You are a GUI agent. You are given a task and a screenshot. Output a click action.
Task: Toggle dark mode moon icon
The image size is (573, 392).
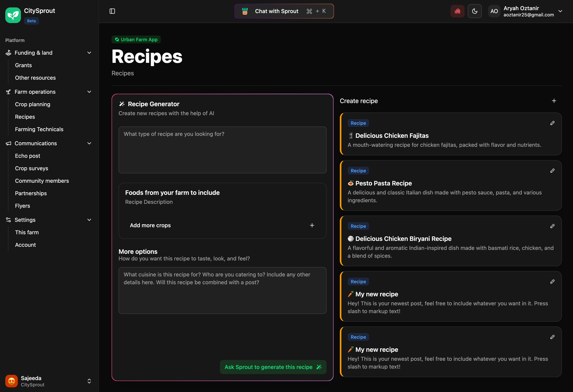[x=475, y=11]
